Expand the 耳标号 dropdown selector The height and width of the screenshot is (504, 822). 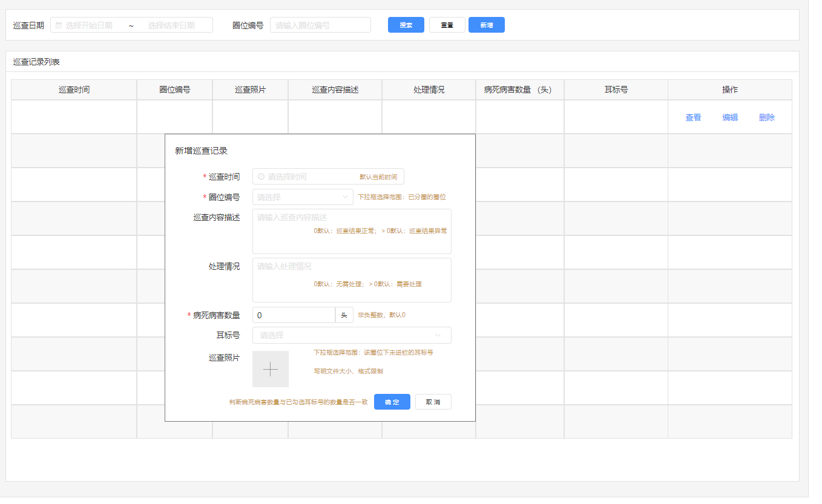pyautogui.click(x=352, y=335)
